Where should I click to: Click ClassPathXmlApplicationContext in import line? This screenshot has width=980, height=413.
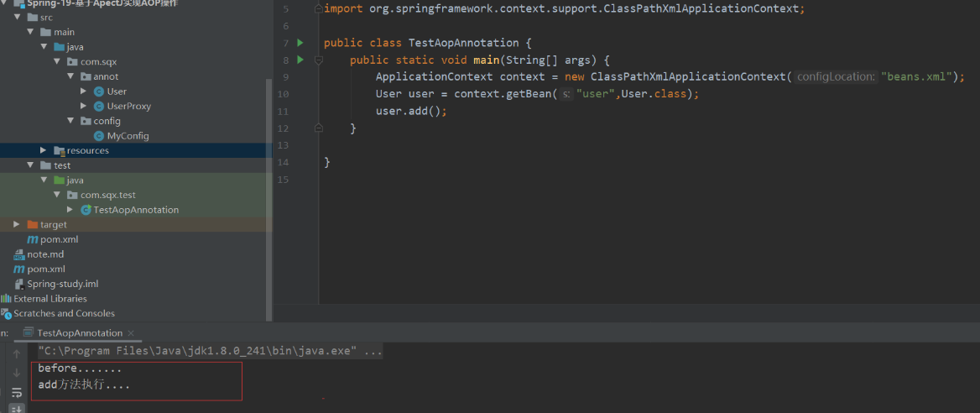701,9
